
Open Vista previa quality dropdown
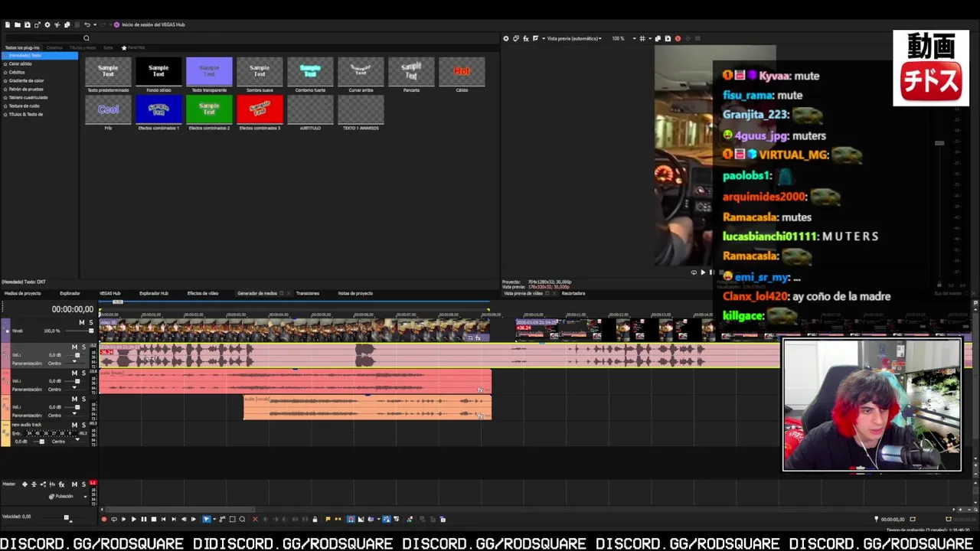tap(574, 38)
